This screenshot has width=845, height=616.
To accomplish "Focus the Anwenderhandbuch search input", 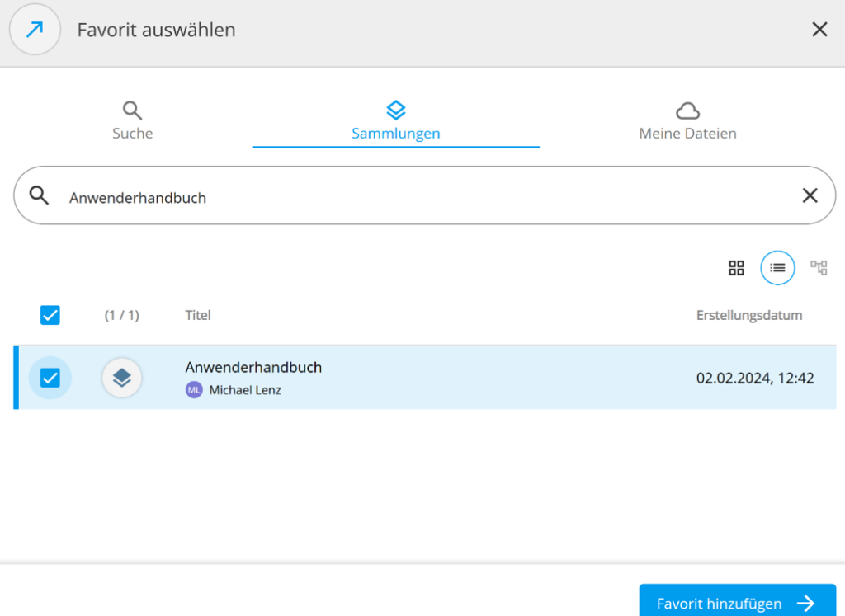I will pos(425,195).
